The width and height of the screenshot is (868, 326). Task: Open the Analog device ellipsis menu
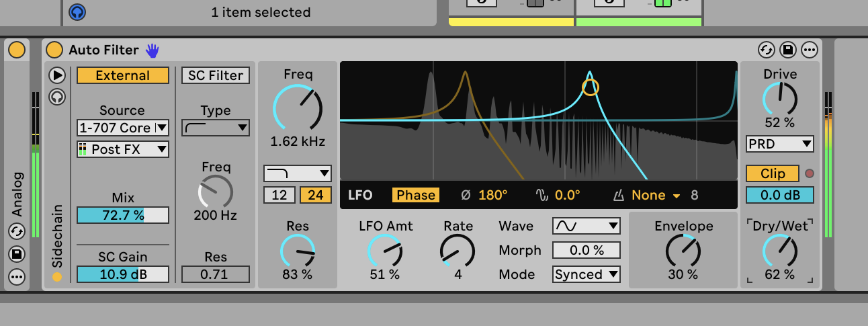(17, 276)
